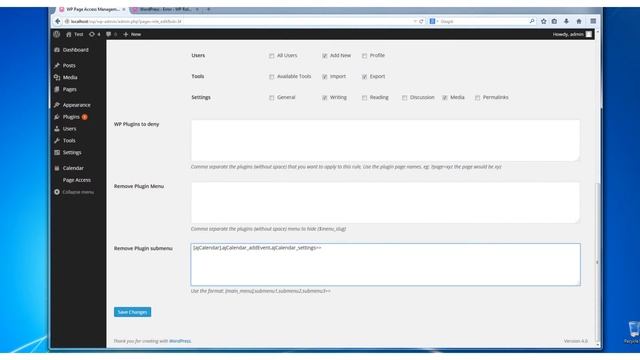
Task: Click the 'Remove Plugin submenu' field label
Action: pyautogui.click(x=143, y=248)
